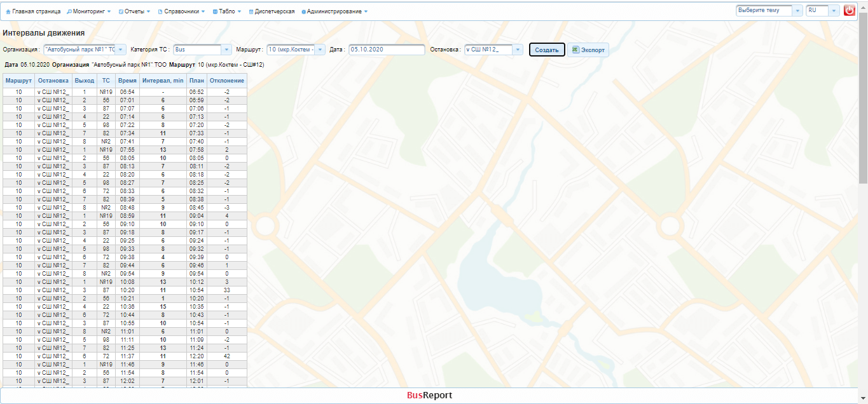868x404 pixels.
Task: Click the Остановка field showing v СШ №12_
Action: point(488,50)
